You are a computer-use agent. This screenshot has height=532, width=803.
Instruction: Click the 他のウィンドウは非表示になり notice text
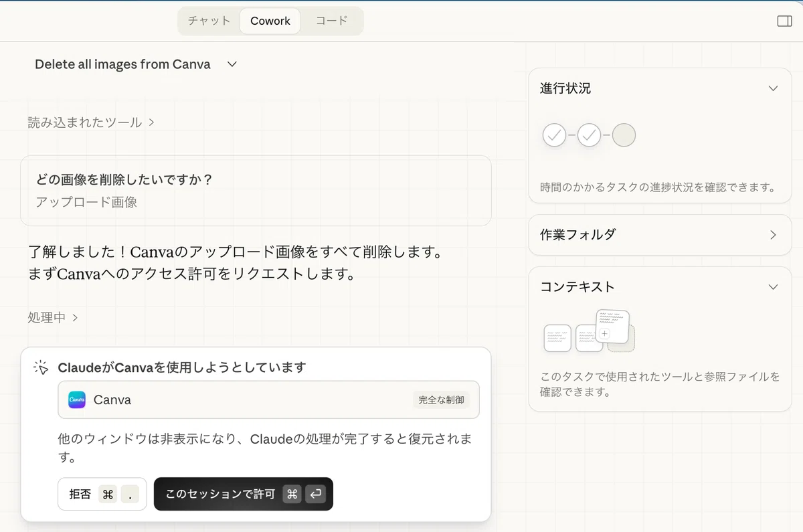point(265,448)
